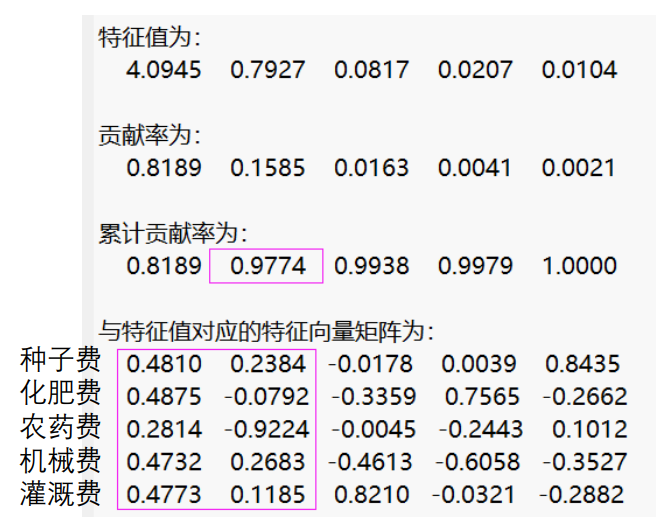Select eigenvalue 0.7927
Viewport: 656px width, 532px height.
click(x=267, y=70)
